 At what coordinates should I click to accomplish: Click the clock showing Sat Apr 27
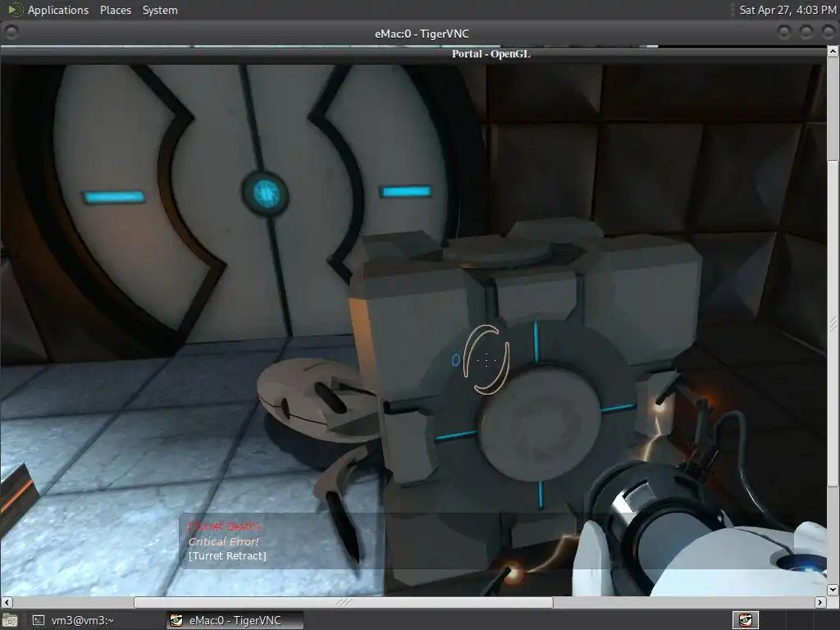(787, 10)
